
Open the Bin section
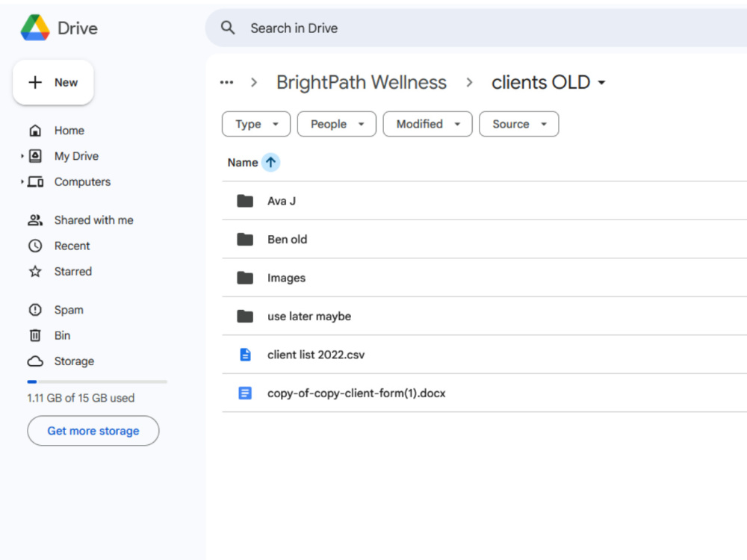pyautogui.click(x=62, y=336)
